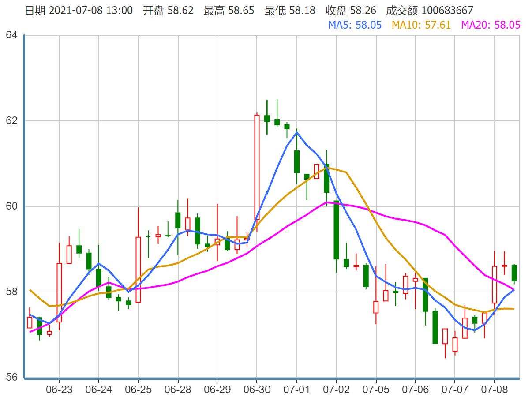This screenshot has width=532, height=397.
Task: Click the 06-30 date axis label
Action: 257,390
